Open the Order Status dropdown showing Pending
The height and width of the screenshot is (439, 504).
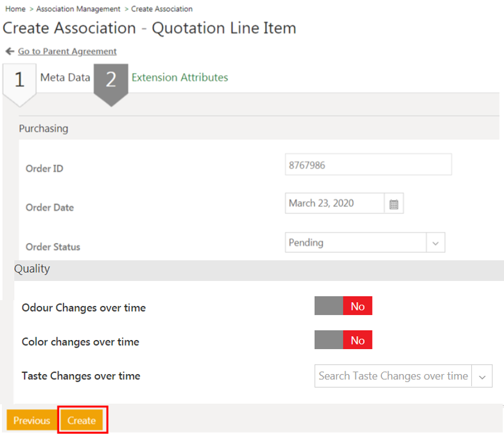coord(356,243)
